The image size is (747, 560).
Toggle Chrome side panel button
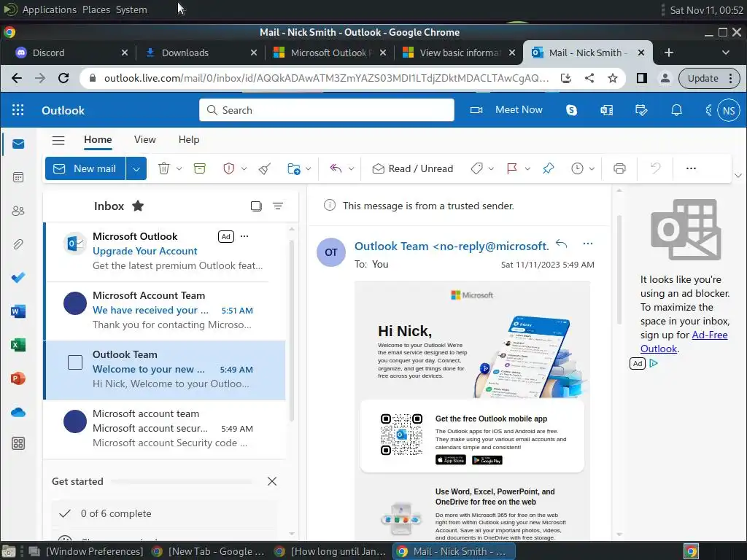coord(641,78)
